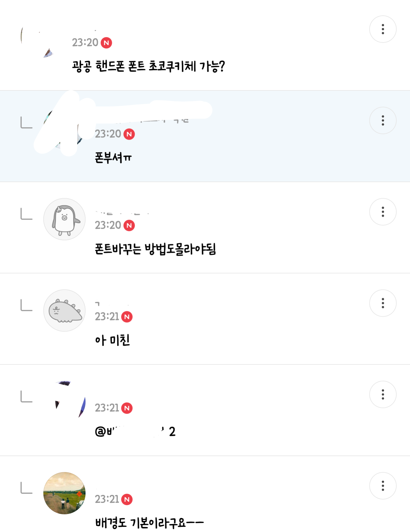Open more options for 폰트바꾸는 방법도몰라야됨 reply
Screen dimensions: 410x532
(x=383, y=212)
